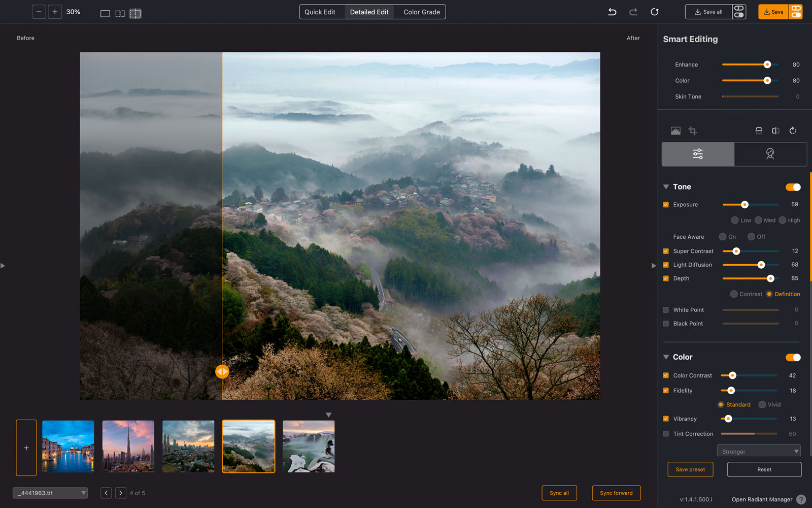Select the Crop tool
This screenshot has height=508, width=812.
(692, 131)
